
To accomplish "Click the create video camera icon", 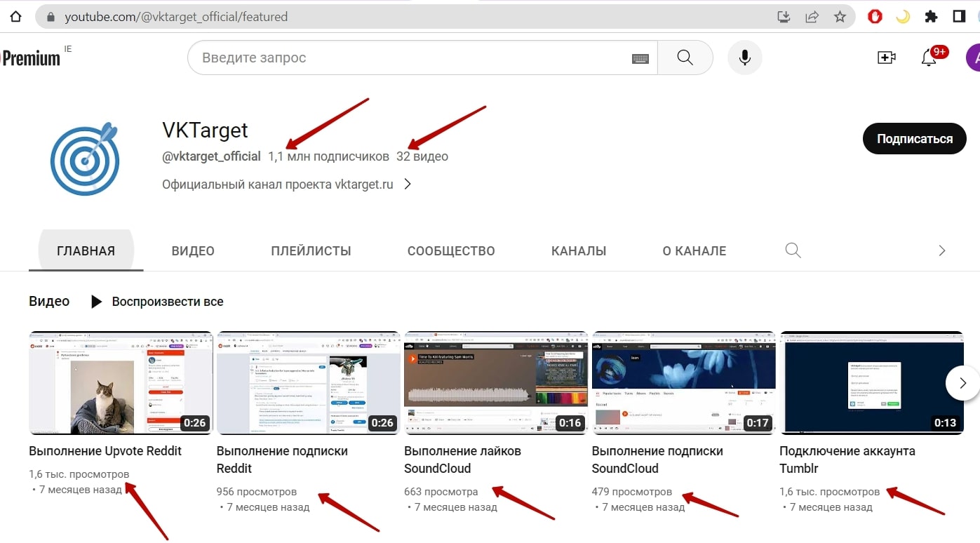I will tap(887, 58).
